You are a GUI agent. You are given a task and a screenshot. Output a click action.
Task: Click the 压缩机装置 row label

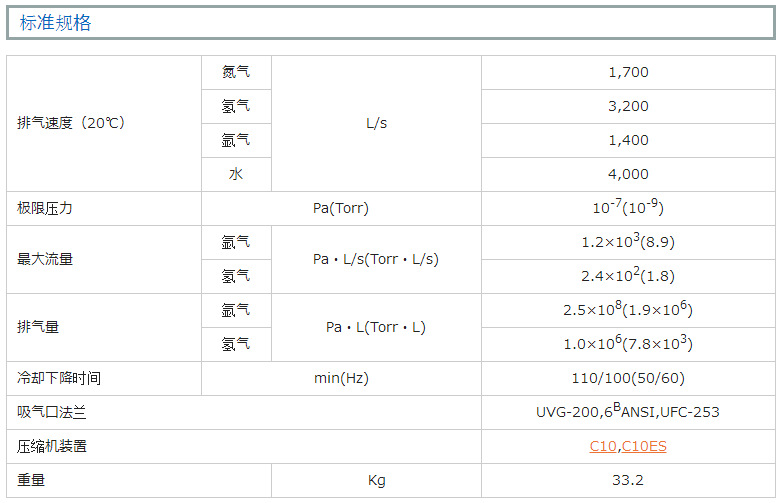tap(52, 446)
